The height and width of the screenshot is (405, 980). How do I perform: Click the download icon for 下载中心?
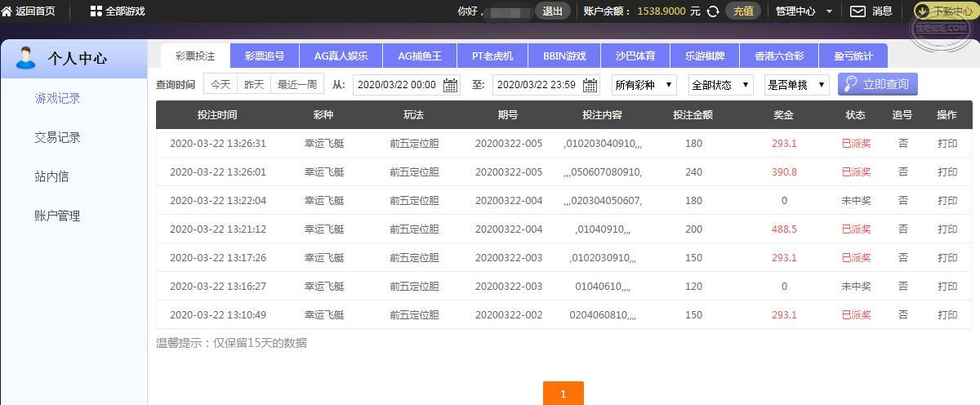[922, 11]
